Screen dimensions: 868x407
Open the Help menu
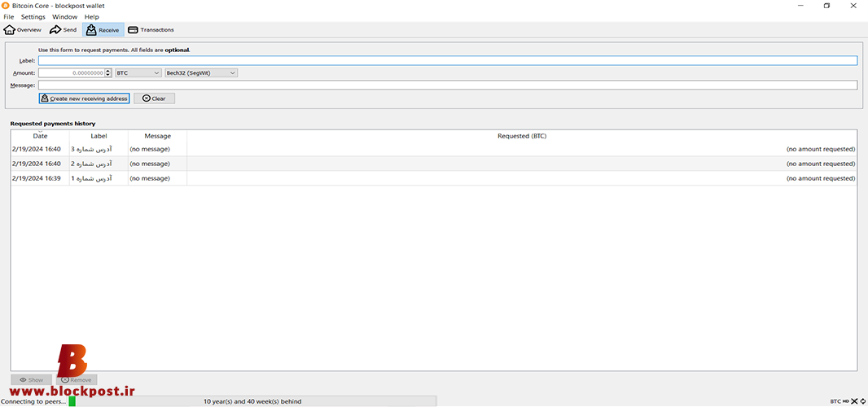pyautogui.click(x=92, y=17)
